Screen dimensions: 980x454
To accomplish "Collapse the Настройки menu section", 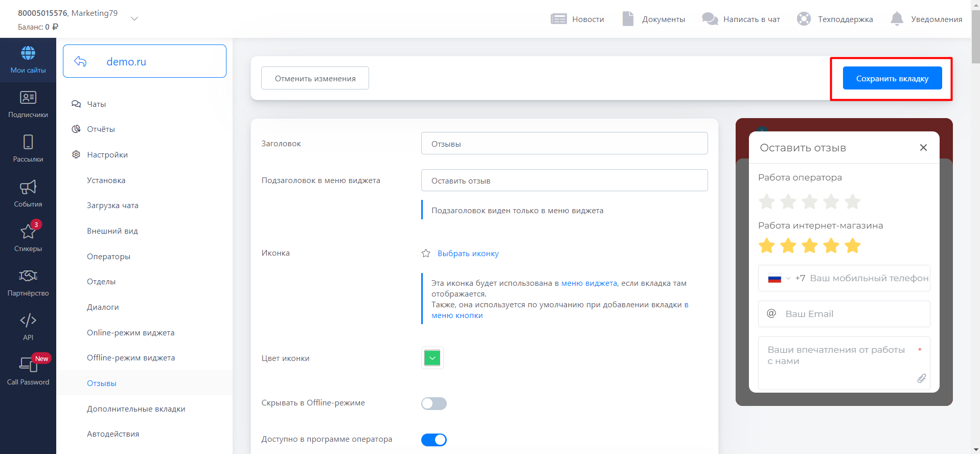I will (x=107, y=155).
